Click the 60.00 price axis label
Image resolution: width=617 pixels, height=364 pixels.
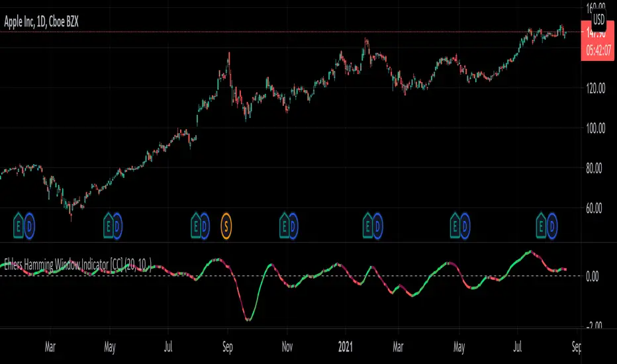pyautogui.click(x=594, y=208)
